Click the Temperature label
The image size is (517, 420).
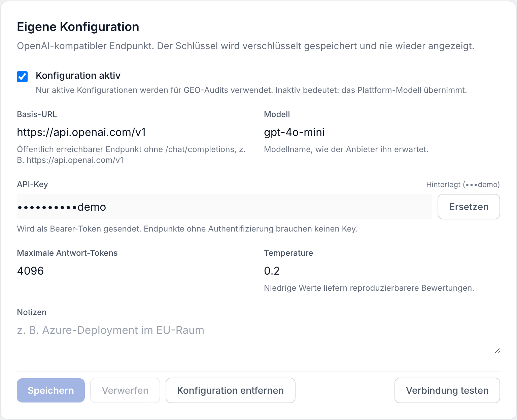pyautogui.click(x=288, y=253)
